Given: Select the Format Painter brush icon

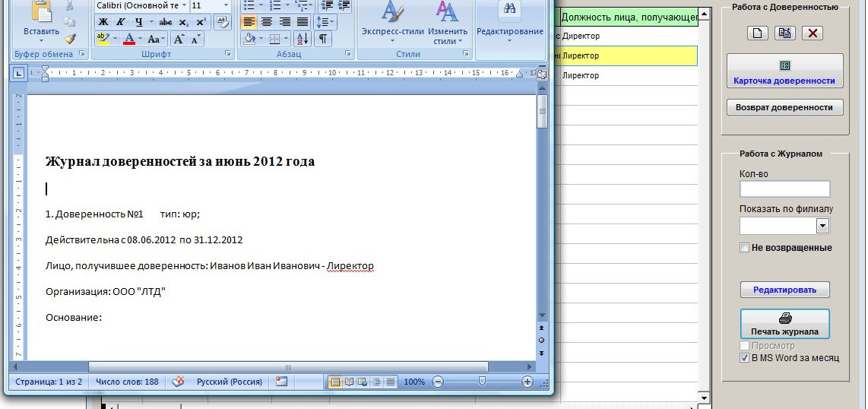Looking at the screenshot, I should click(70, 39).
